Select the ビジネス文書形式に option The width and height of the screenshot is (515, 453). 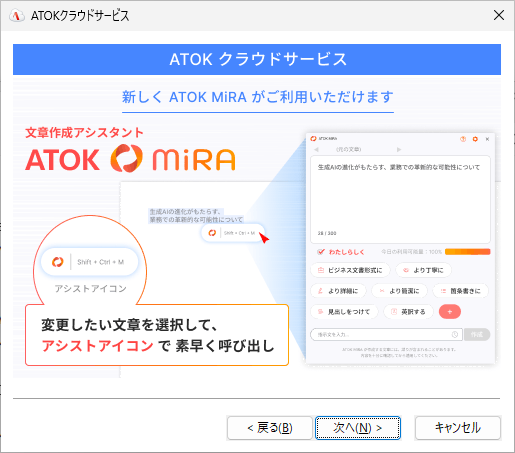[350, 270]
